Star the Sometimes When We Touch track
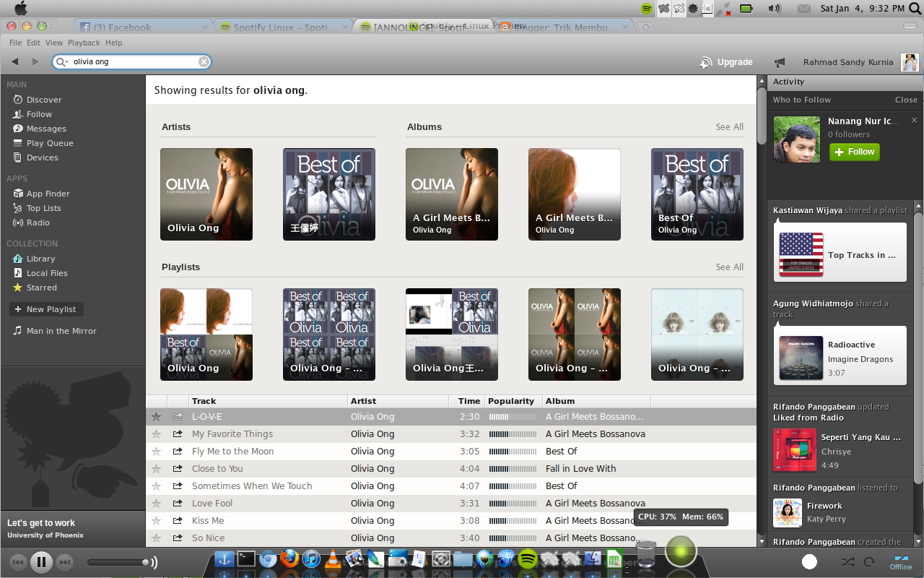924x578 pixels. [156, 486]
